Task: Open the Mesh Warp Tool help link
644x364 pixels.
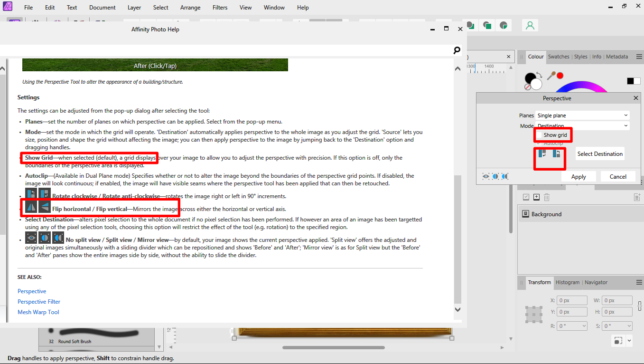Action: (38, 312)
